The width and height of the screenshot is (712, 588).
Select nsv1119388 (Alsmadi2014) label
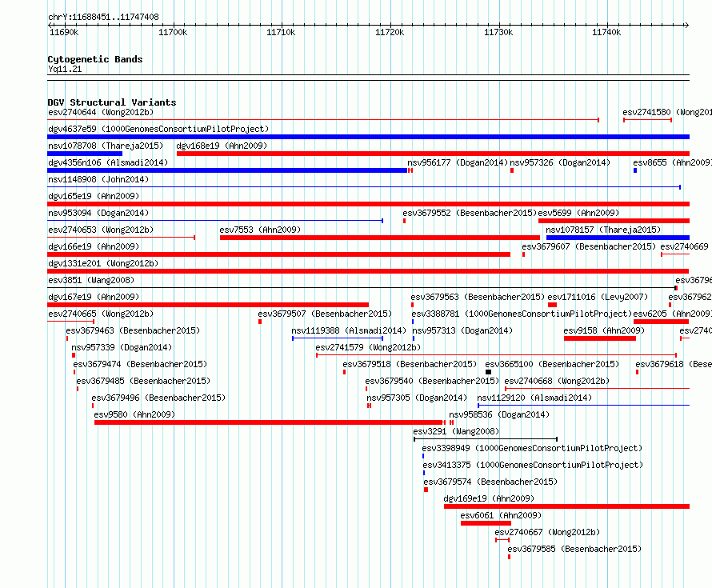pos(349,330)
